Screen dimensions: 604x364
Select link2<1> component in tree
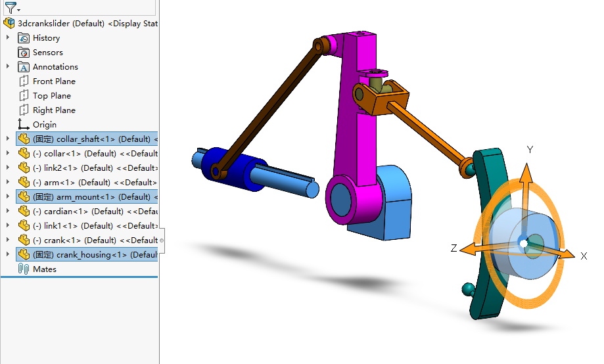(92, 168)
